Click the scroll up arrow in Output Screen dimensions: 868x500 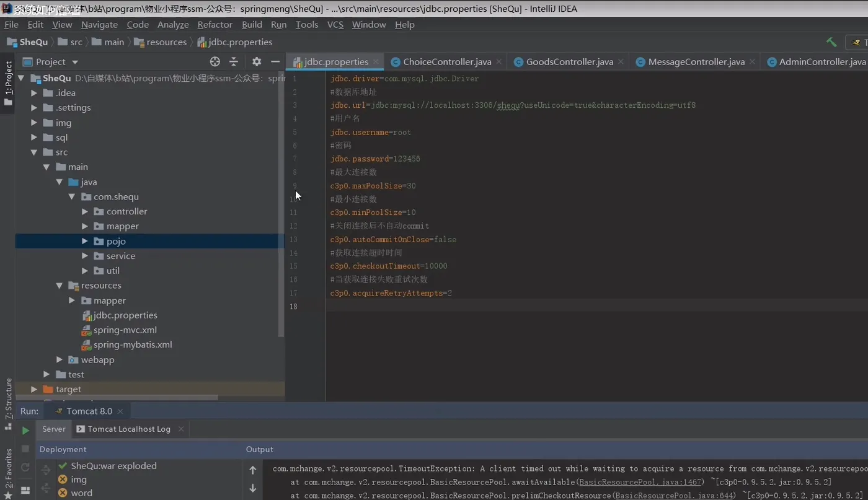(x=253, y=470)
